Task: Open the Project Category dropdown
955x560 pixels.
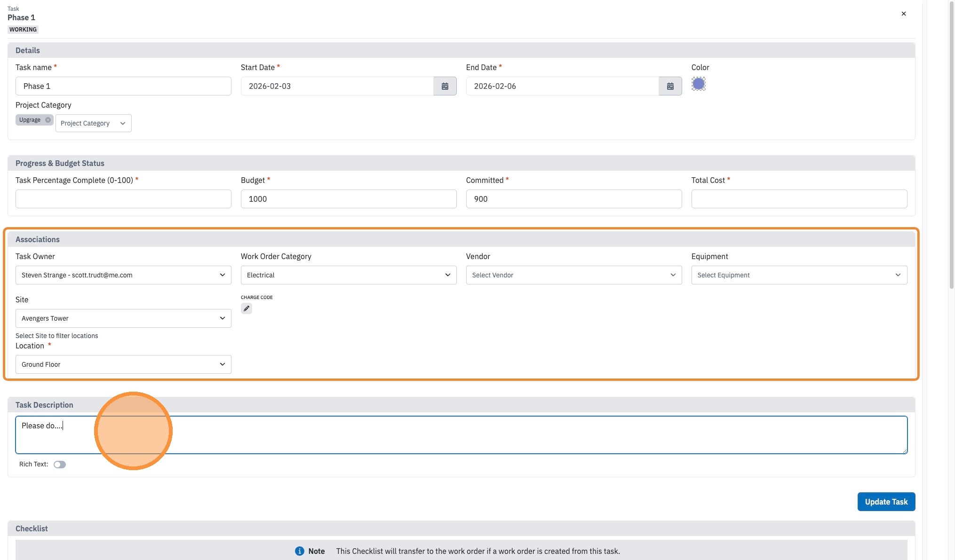Action: click(x=93, y=123)
